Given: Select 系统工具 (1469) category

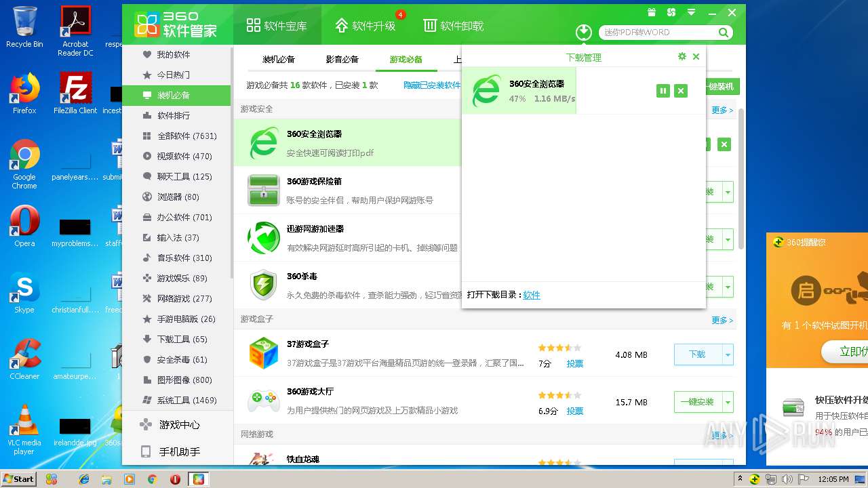Looking at the screenshot, I should [x=176, y=400].
